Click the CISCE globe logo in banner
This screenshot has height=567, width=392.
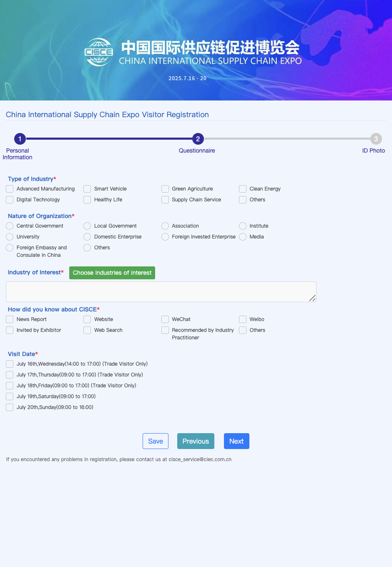pyautogui.click(x=99, y=52)
